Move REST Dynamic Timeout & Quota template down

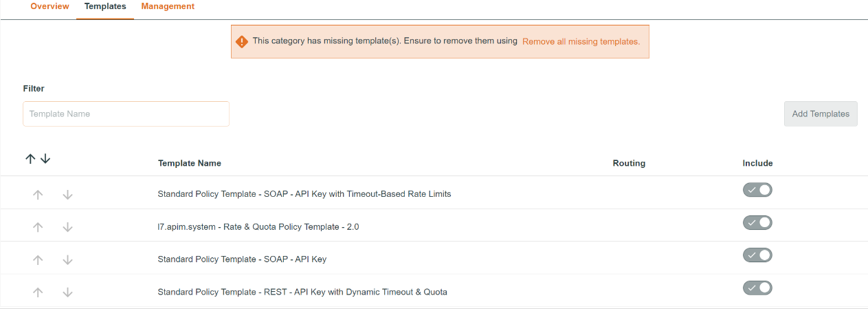tap(67, 292)
